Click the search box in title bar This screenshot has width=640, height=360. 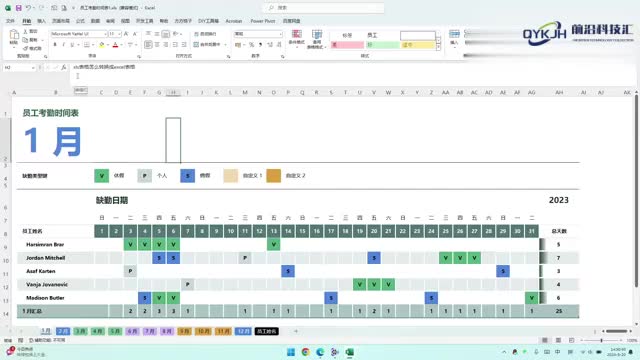tap(323, 8)
